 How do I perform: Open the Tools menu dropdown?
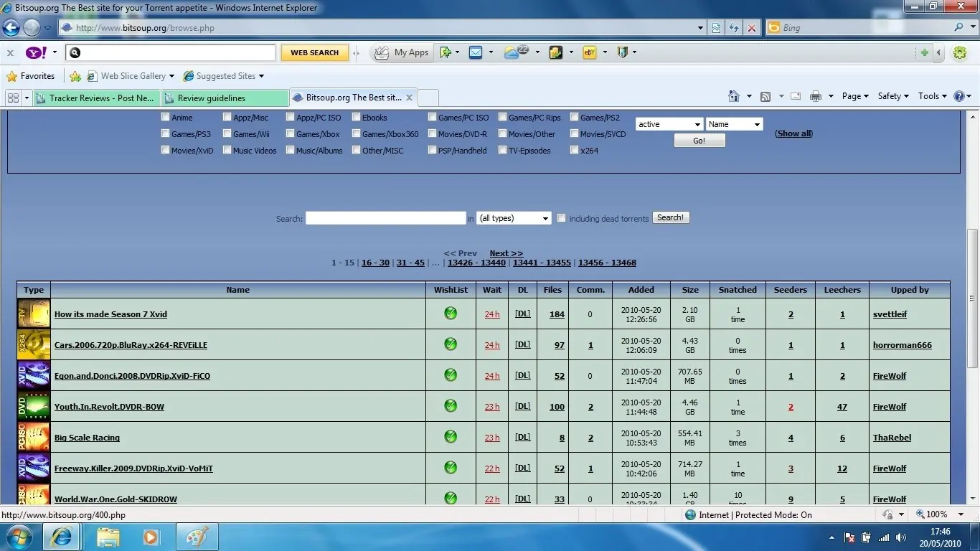933,96
